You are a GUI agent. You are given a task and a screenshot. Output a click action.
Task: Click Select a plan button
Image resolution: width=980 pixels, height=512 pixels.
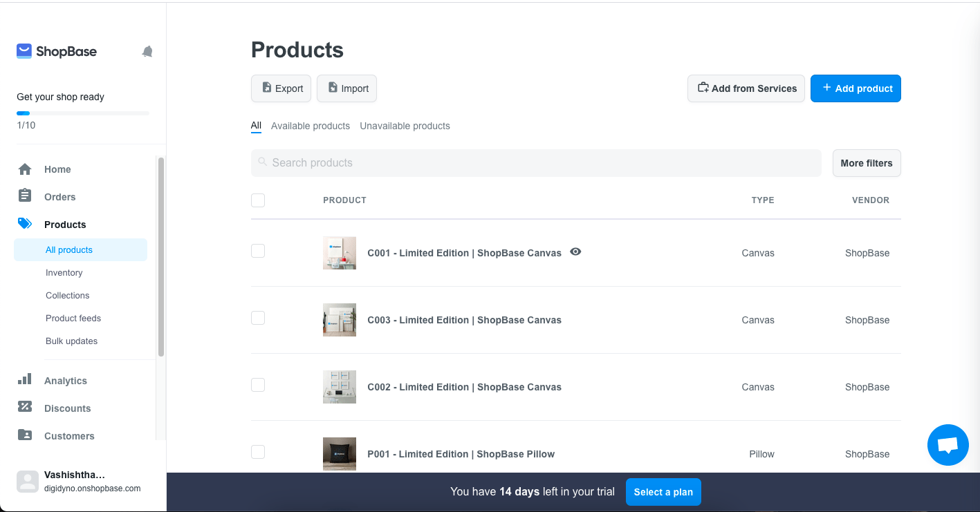663,492
